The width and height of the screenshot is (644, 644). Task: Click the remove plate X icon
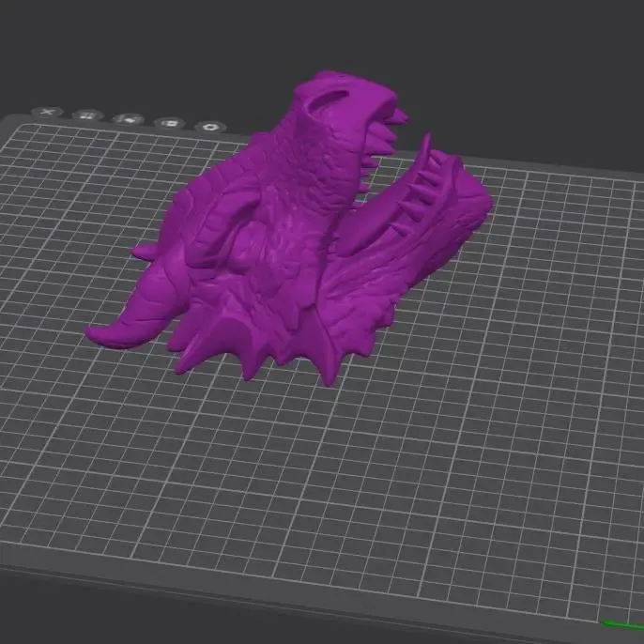(47, 112)
